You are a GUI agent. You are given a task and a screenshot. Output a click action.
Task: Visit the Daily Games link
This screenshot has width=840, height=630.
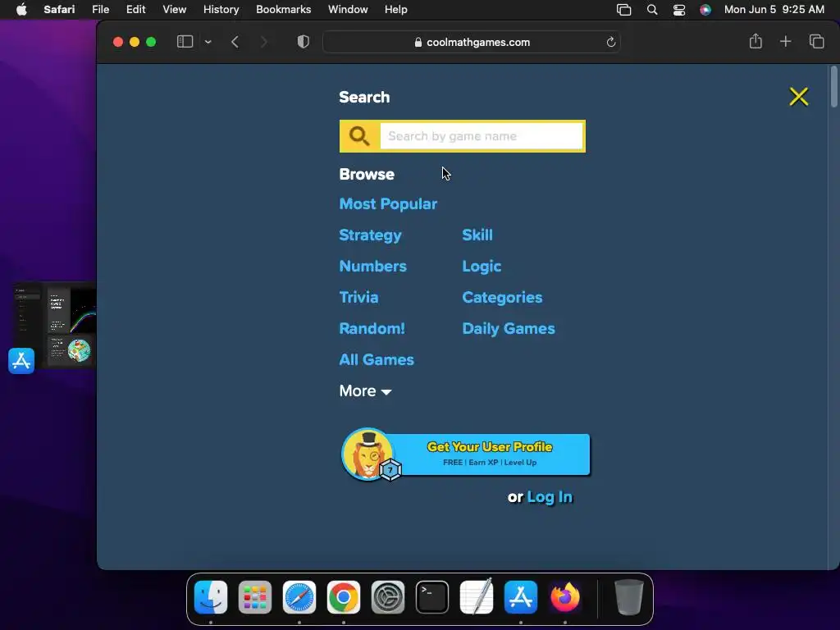click(509, 328)
